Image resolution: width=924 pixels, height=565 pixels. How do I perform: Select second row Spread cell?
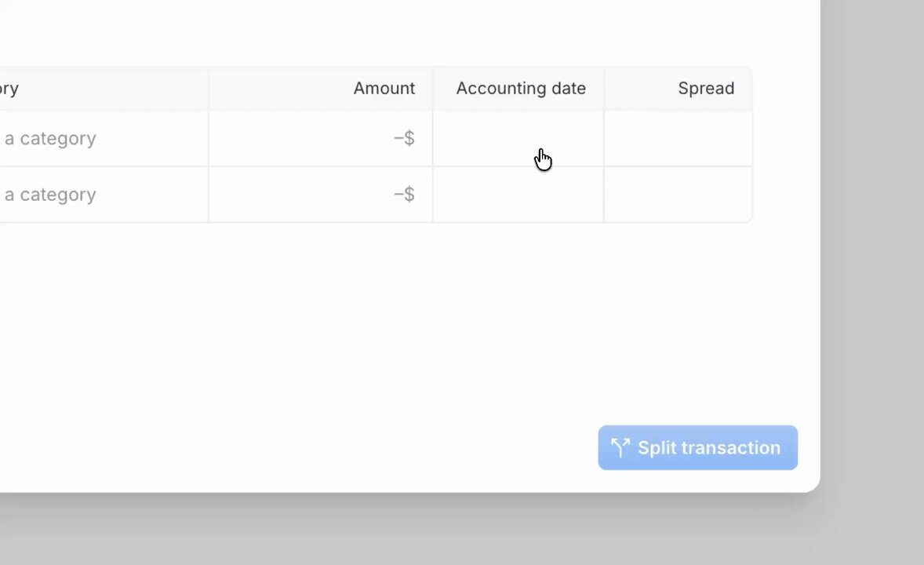[678, 195]
